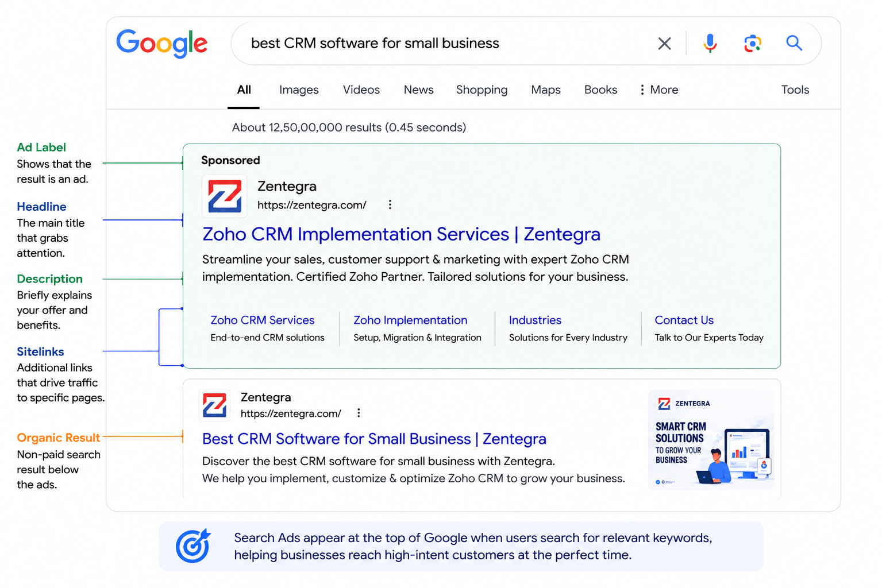Click the target icon in the bottom info banner
Viewport: 882px width, 588px height.
194,546
